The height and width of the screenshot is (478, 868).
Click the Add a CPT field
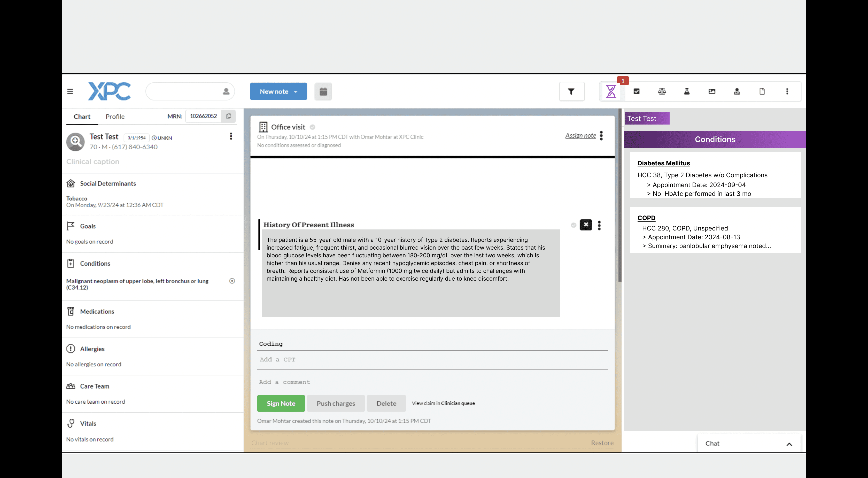click(432, 359)
